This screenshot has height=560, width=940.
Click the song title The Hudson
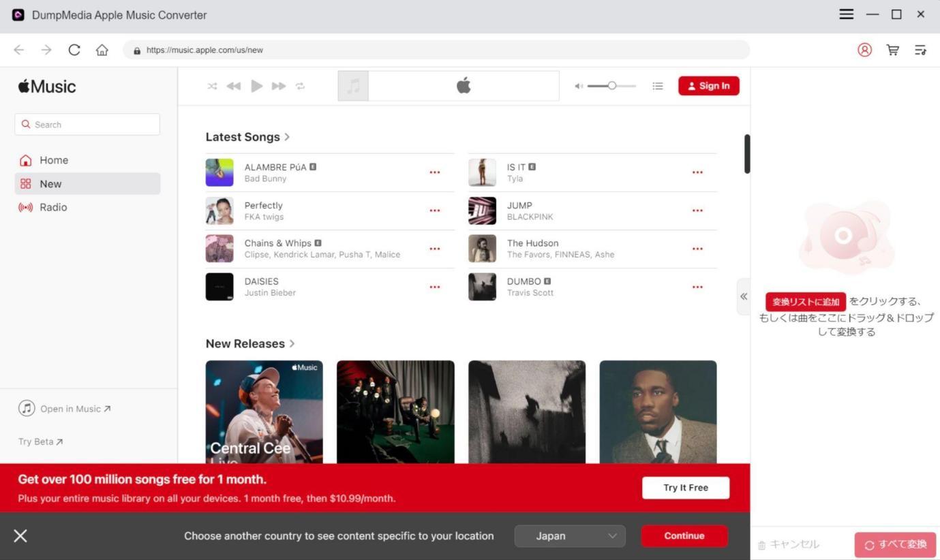533,243
